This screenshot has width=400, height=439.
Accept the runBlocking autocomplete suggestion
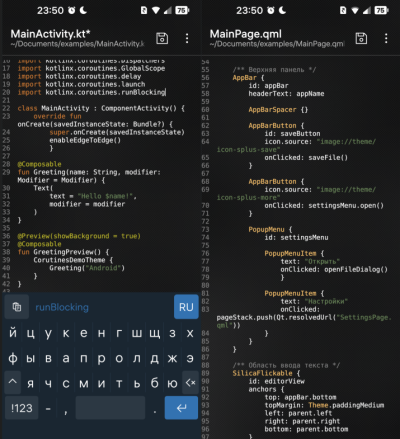point(62,307)
